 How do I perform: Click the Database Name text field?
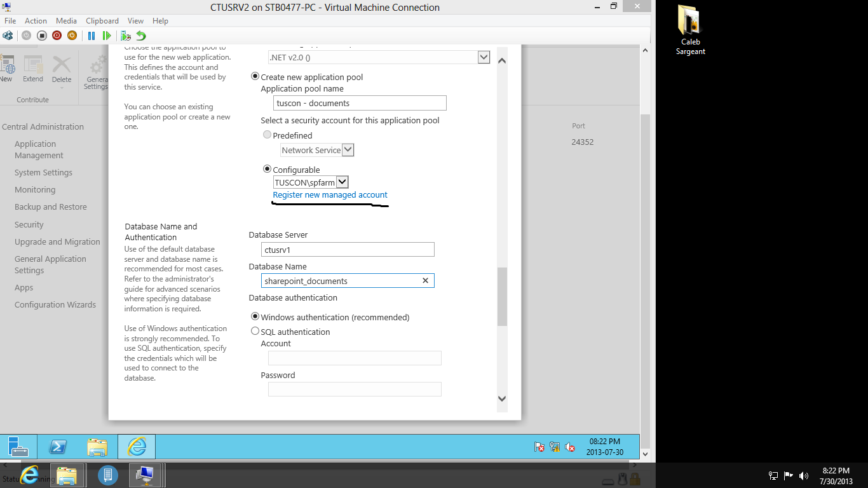tap(348, 280)
